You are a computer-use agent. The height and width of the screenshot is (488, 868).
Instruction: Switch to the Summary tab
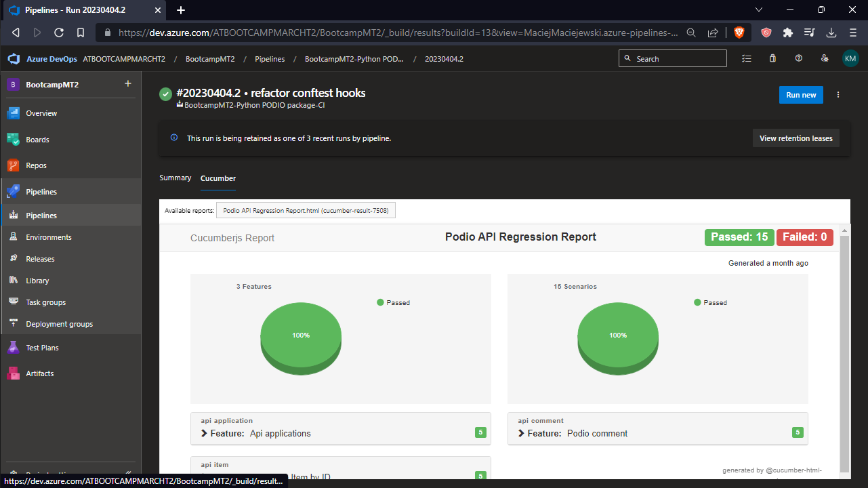[x=175, y=178]
